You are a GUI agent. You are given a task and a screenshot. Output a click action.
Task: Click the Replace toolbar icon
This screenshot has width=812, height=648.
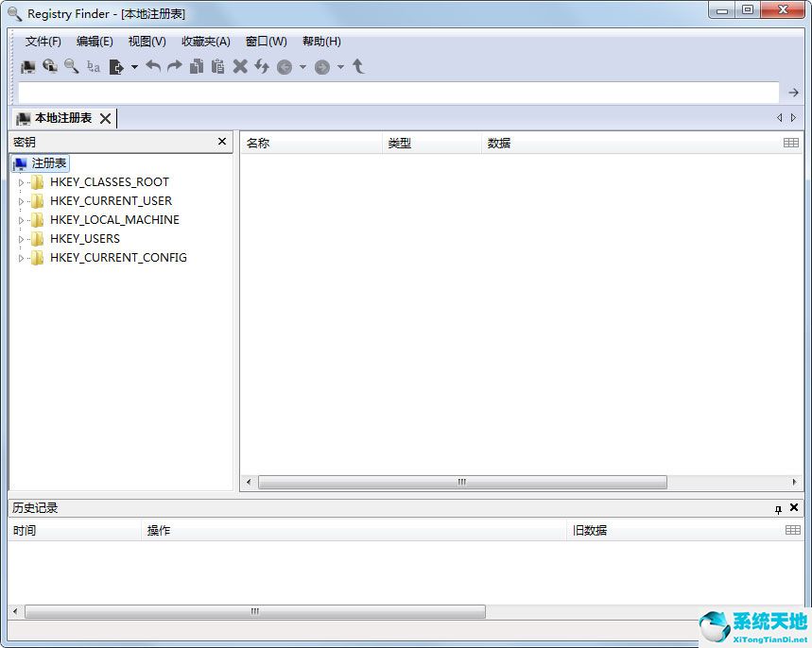click(x=93, y=66)
